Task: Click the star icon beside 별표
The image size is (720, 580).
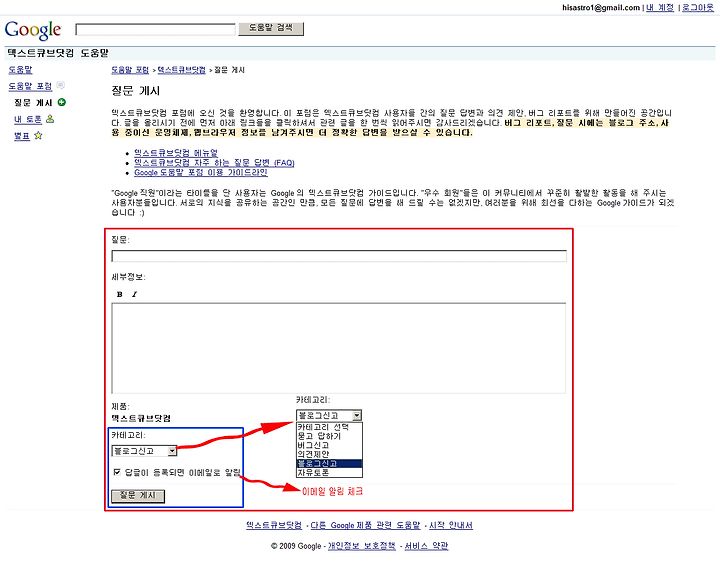Action: click(38, 135)
